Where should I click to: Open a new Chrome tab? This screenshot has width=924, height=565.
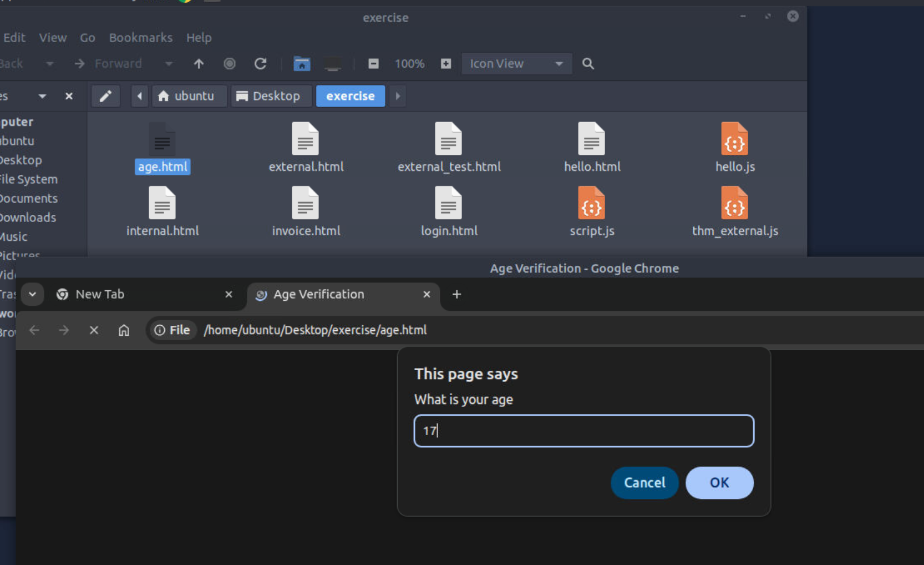[x=456, y=295]
